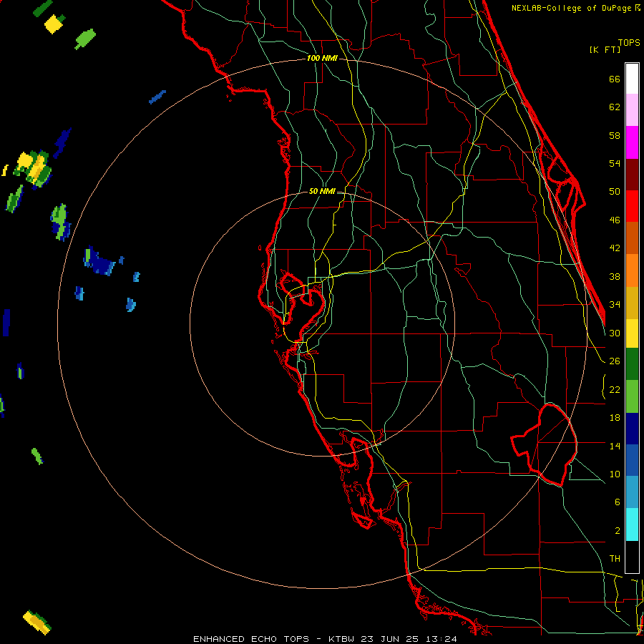Click legend value 22

[615, 389]
